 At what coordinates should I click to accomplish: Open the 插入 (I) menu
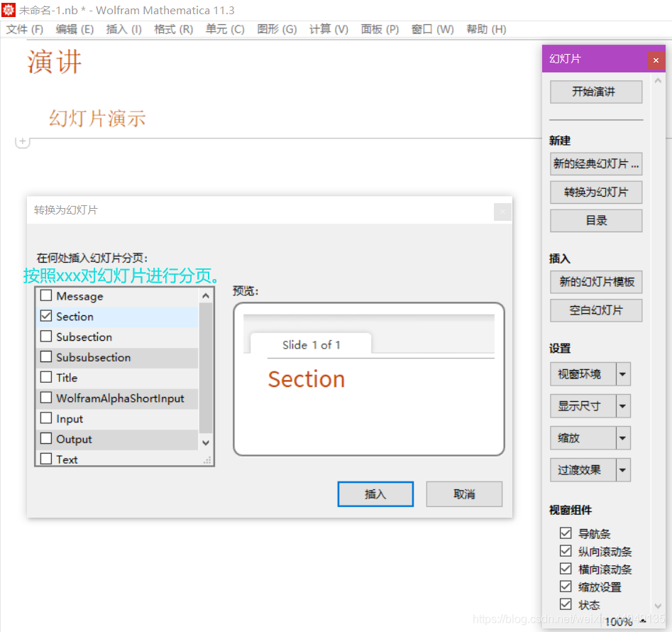(x=124, y=29)
